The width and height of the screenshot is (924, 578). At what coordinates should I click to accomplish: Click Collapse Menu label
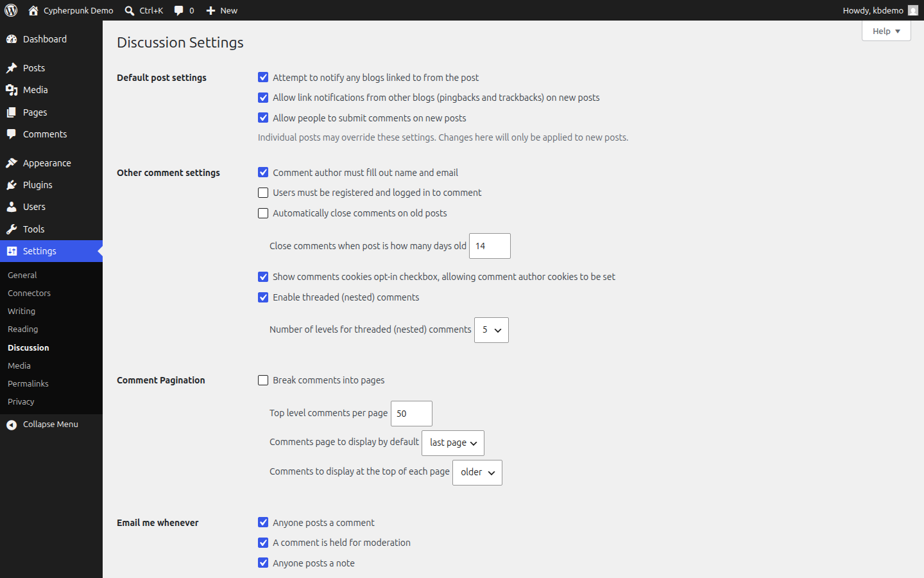tap(51, 425)
